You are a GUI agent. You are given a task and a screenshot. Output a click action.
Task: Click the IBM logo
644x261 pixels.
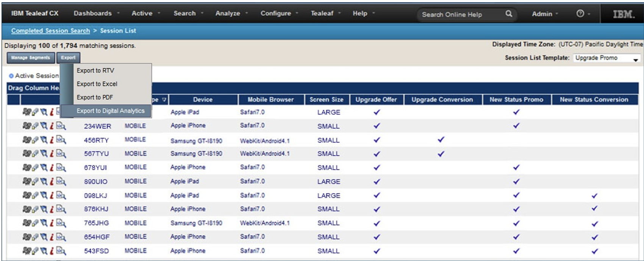(x=624, y=14)
